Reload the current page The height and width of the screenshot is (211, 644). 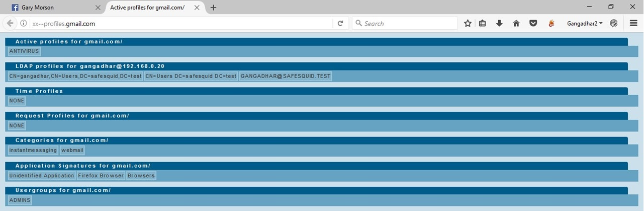point(340,24)
